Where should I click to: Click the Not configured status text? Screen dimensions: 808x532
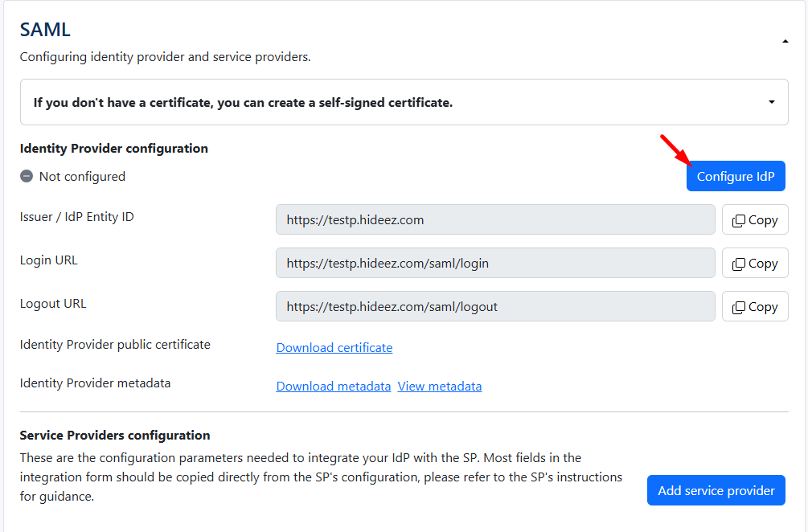82,176
